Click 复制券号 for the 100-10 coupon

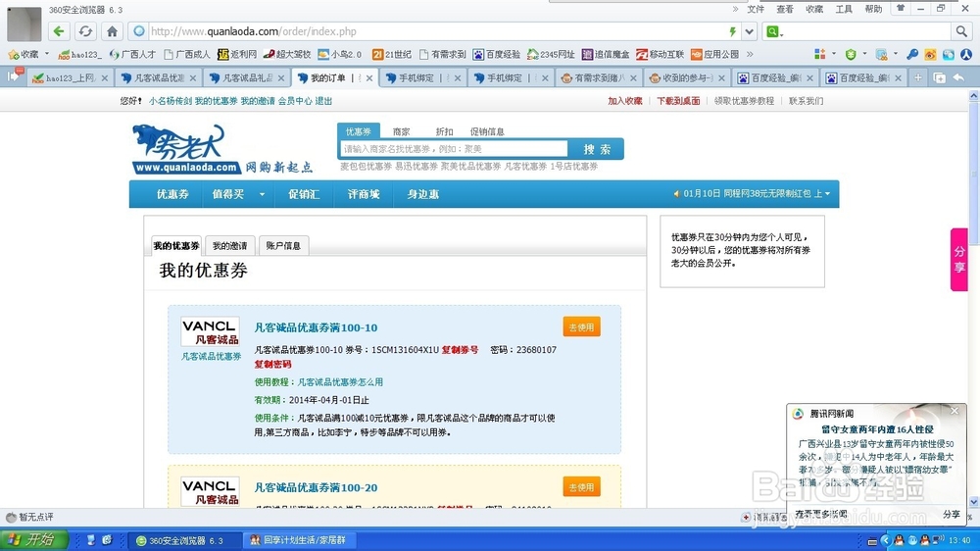(x=460, y=350)
